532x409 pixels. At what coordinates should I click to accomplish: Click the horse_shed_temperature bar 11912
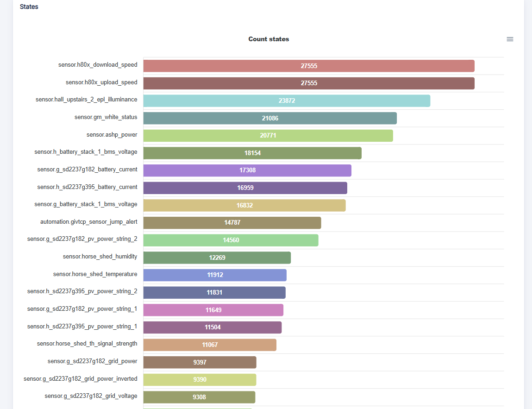click(215, 275)
